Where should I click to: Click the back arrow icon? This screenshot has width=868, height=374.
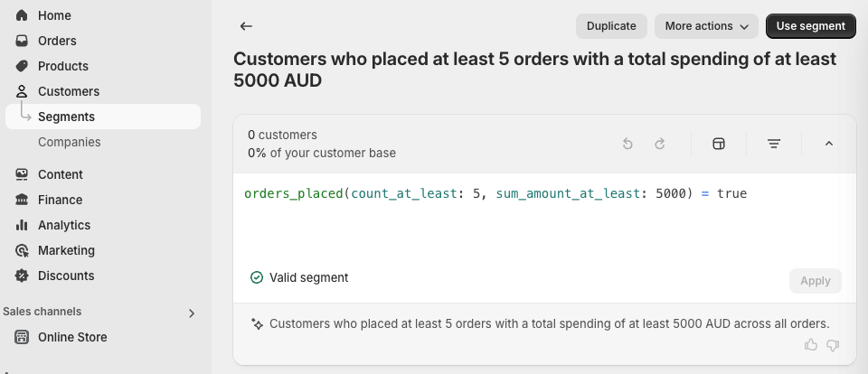246,26
